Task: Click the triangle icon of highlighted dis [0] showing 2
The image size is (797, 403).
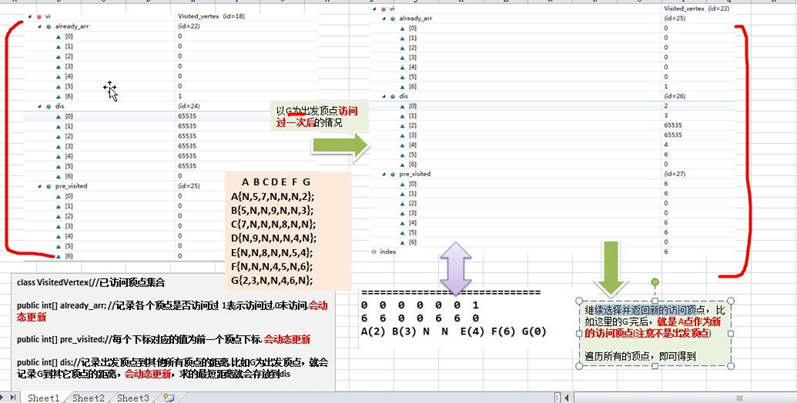Action: click(403, 106)
